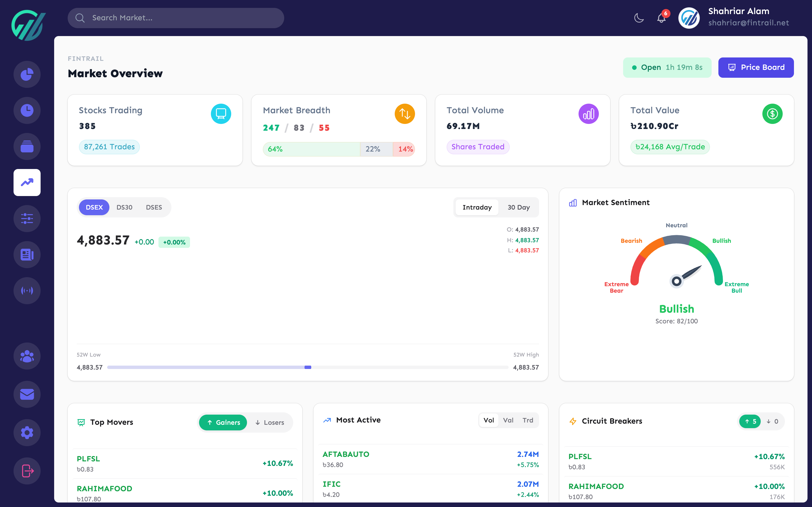This screenshot has width=812, height=507.
Task: Click the 52W range slider marker
Action: [x=308, y=367]
